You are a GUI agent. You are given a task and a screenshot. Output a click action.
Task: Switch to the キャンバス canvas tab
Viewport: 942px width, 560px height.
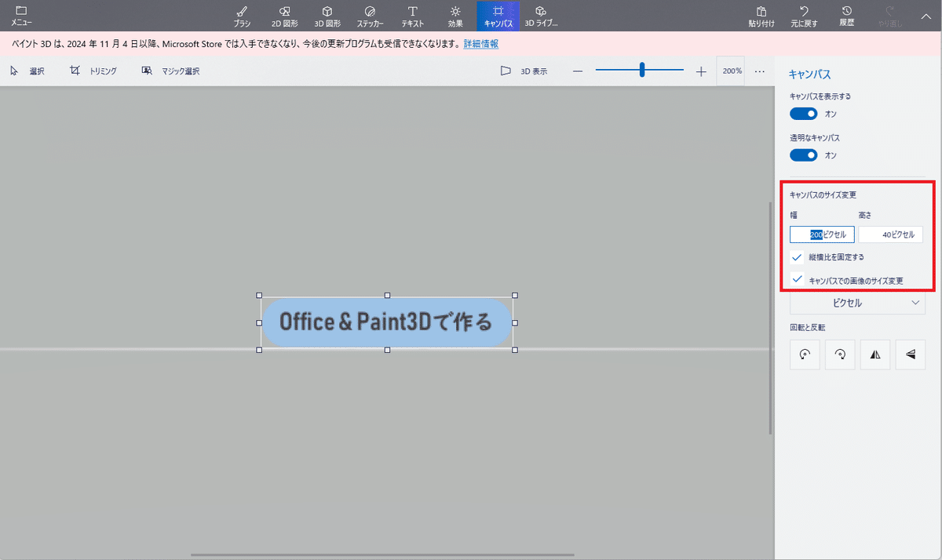pos(498,16)
